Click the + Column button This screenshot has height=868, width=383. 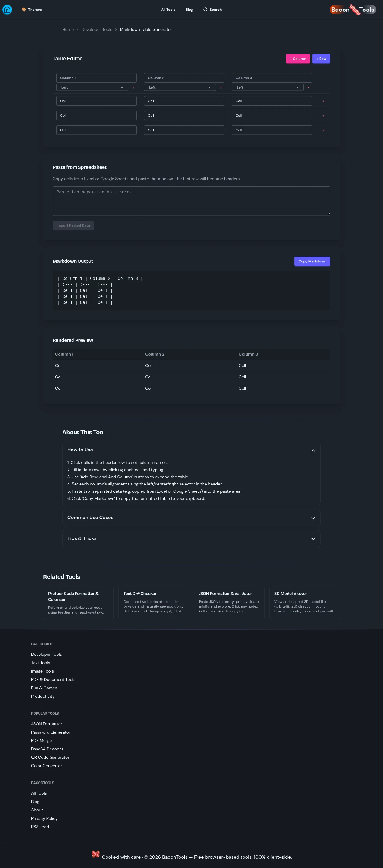tap(298, 59)
